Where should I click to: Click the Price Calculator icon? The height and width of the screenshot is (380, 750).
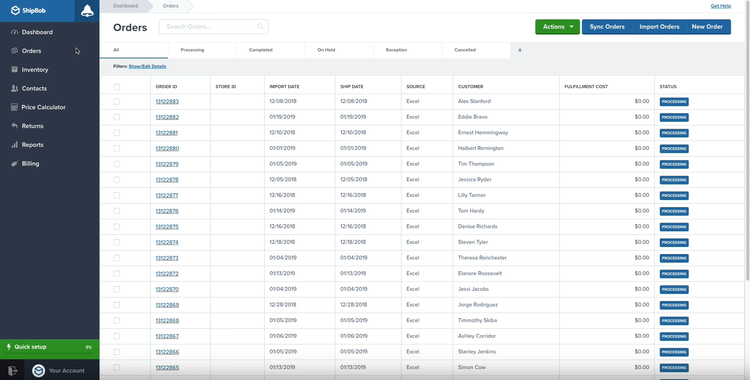tap(14, 107)
